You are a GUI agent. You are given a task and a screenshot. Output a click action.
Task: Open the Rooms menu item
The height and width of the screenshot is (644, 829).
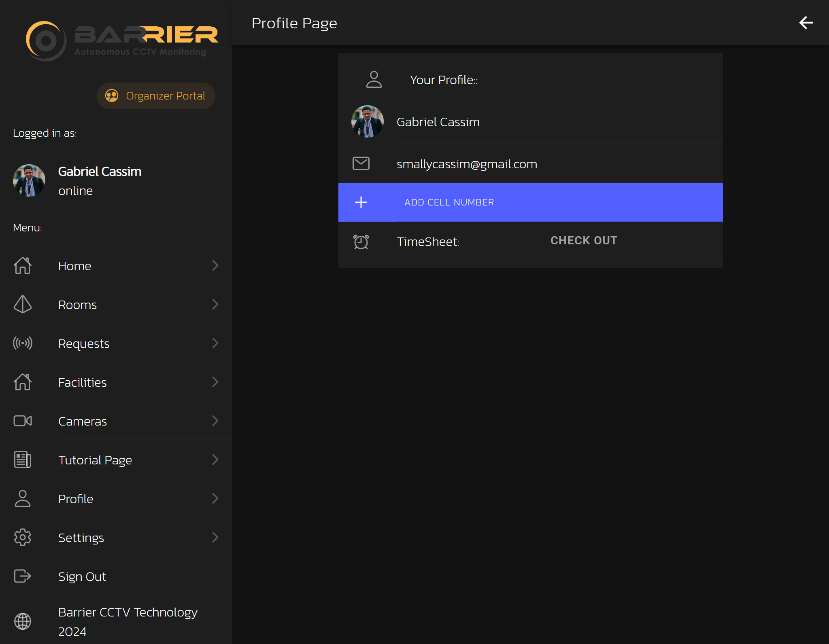(78, 305)
